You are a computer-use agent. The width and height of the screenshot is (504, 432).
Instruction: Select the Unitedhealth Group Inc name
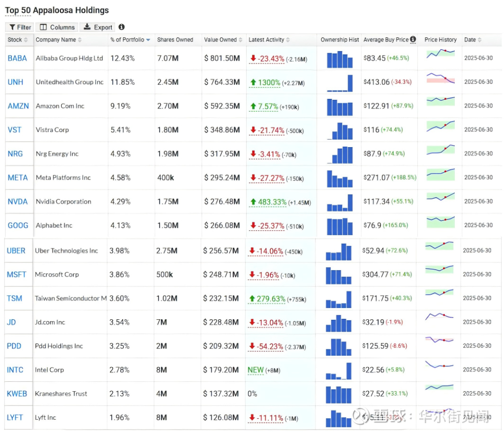[x=70, y=82]
